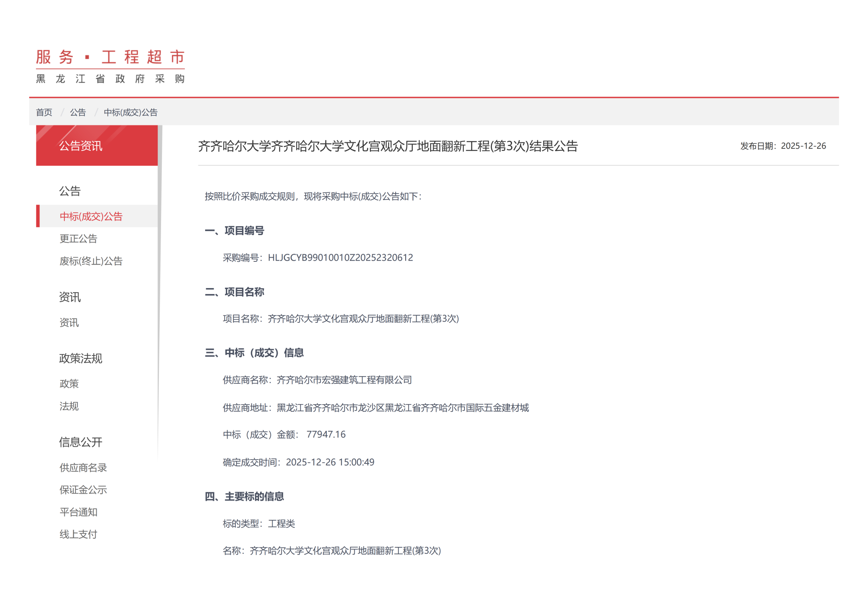This screenshot has height=613, width=868.
Task: Click the 公告 section heading in sidebar
Action: pyautogui.click(x=70, y=191)
